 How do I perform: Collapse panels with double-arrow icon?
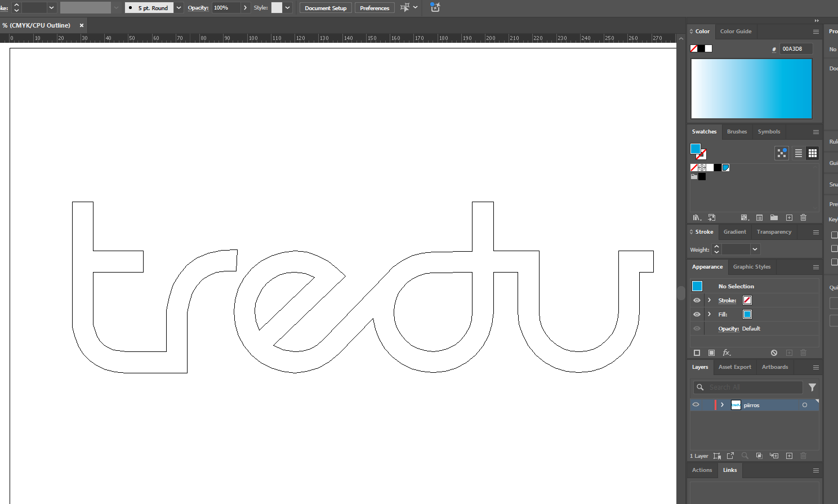817,21
